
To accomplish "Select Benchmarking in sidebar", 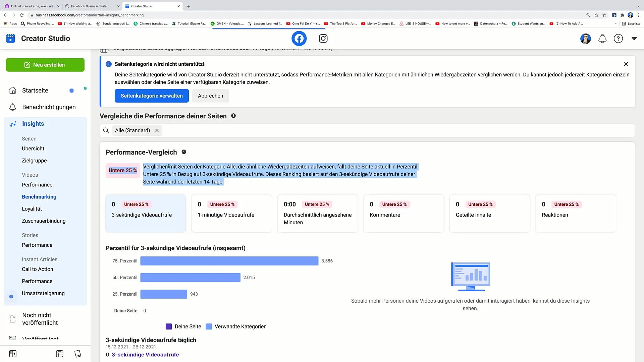I will tap(39, 197).
